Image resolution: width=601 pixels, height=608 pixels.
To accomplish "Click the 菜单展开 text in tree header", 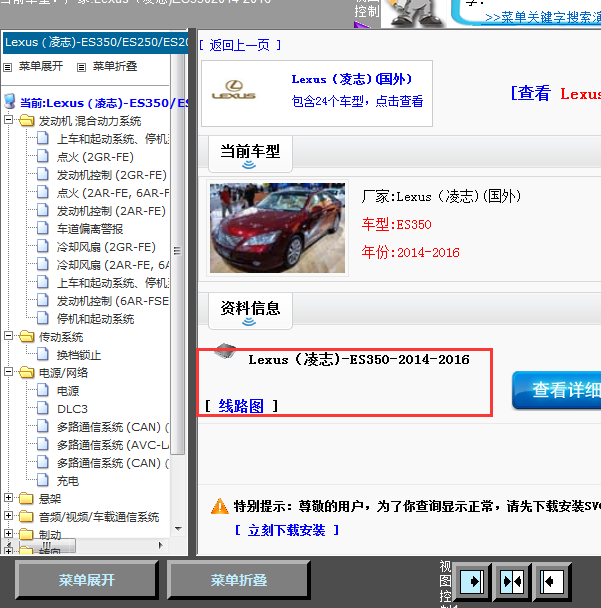I will tap(41, 66).
